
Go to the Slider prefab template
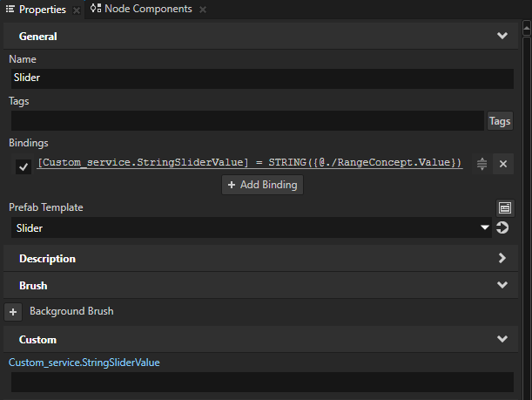pyautogui.click(x=502, y=227)
